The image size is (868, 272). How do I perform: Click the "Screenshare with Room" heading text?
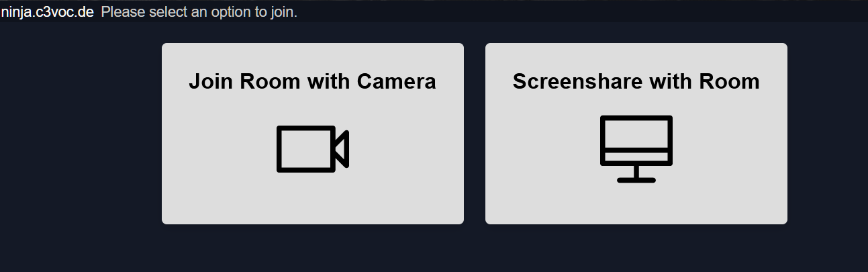636,81
